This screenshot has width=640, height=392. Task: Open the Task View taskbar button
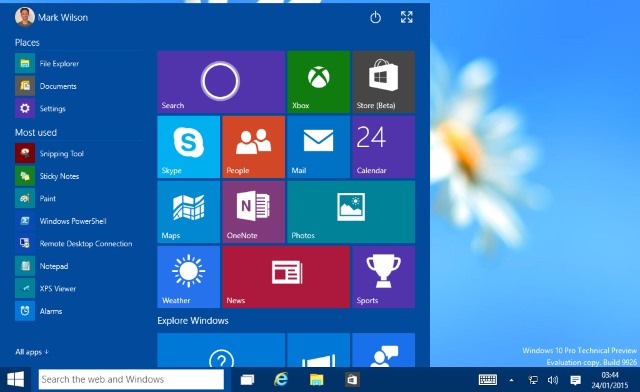(247, 380)
